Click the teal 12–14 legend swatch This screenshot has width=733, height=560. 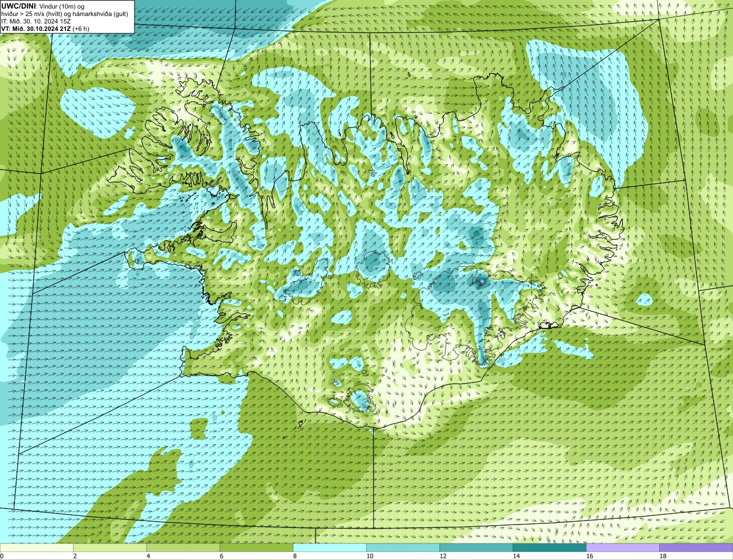point(476,548)
